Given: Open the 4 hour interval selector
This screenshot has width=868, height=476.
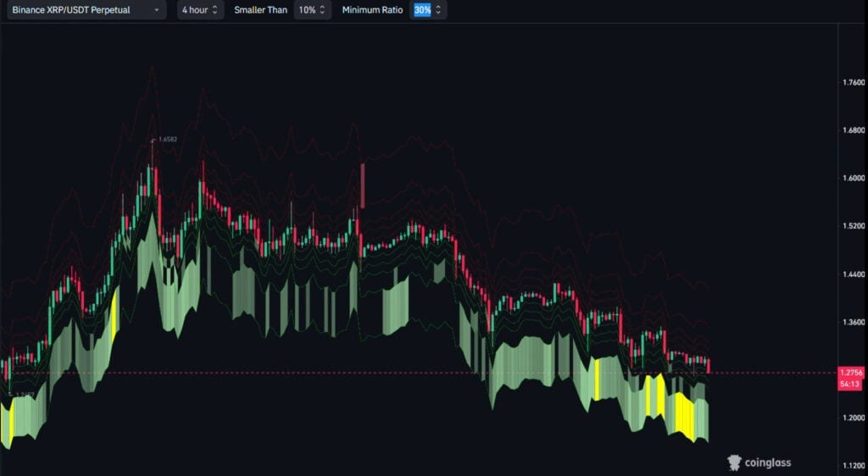Looking at the screenshot, I should pos(200,10).
